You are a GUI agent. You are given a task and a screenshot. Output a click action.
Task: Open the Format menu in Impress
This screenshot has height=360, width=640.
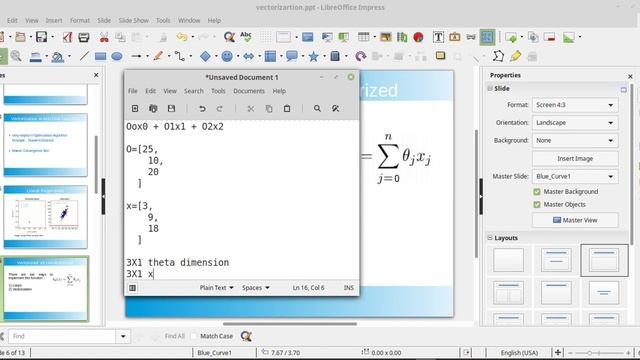tap(80, 20)
